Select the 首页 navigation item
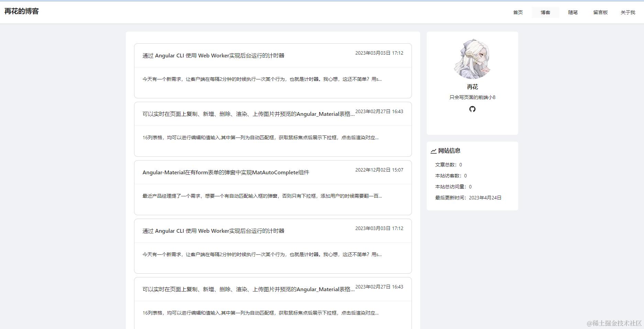The image size is (644, 329). [x=517, y=12]
